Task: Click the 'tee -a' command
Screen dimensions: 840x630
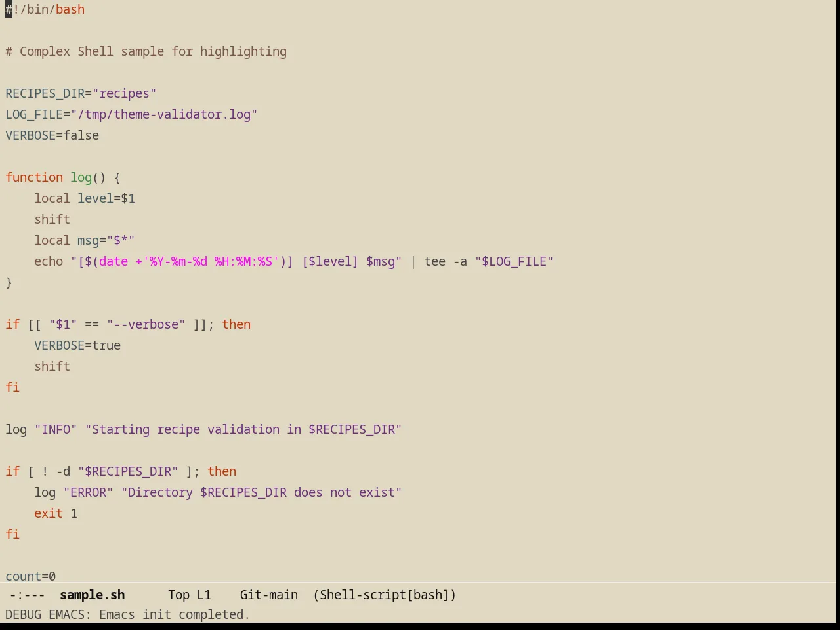Action: [446, 261]
